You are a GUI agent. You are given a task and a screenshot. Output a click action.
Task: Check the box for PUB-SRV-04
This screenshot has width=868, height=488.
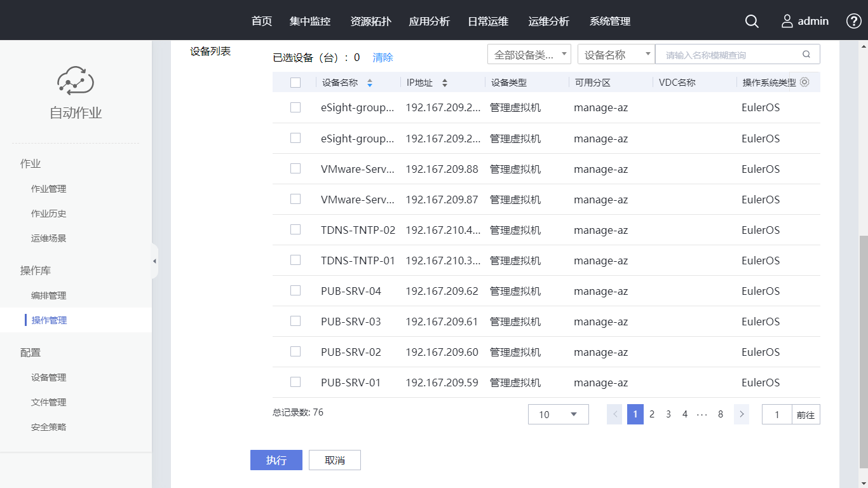[x=295, y=291]
